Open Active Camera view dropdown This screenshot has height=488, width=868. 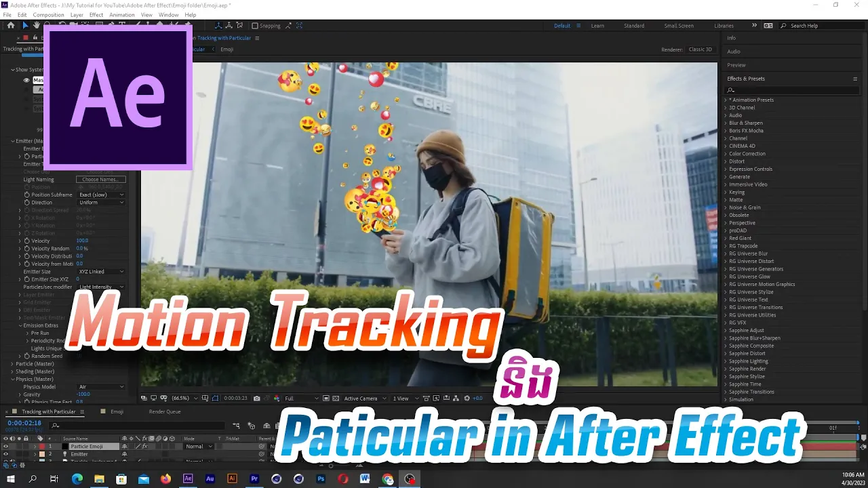366,399
